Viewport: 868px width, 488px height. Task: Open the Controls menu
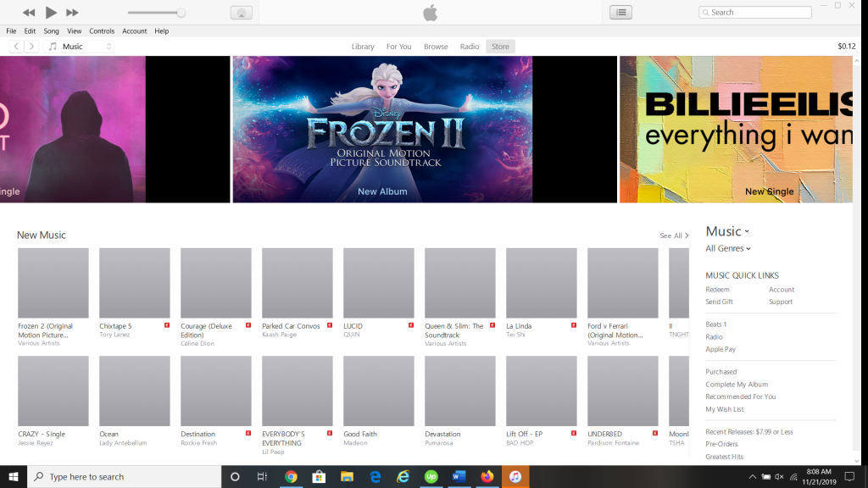click(x=102, y=31)
